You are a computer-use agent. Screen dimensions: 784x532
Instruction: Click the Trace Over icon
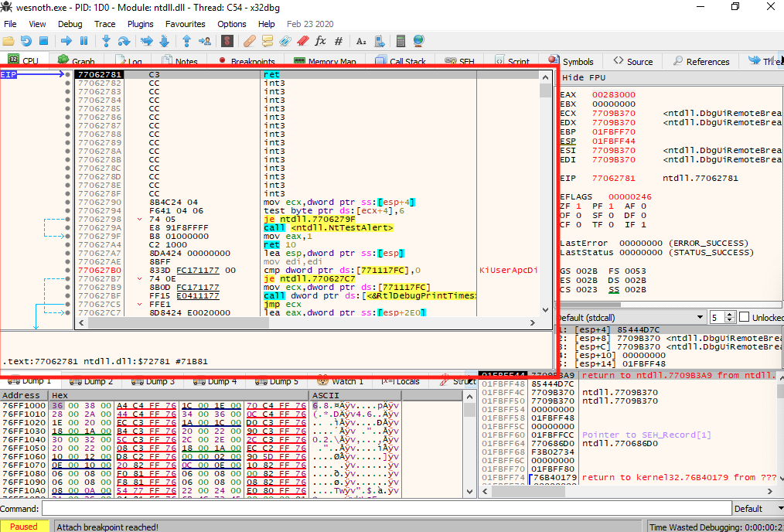coord(164,41)
